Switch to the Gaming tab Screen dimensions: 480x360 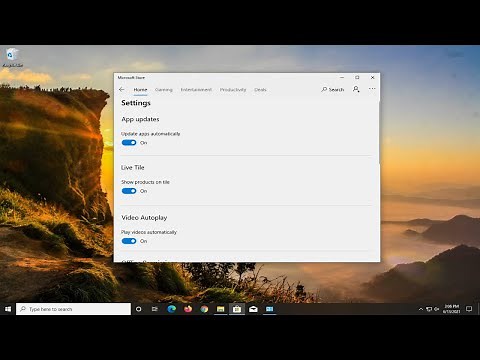164,90
